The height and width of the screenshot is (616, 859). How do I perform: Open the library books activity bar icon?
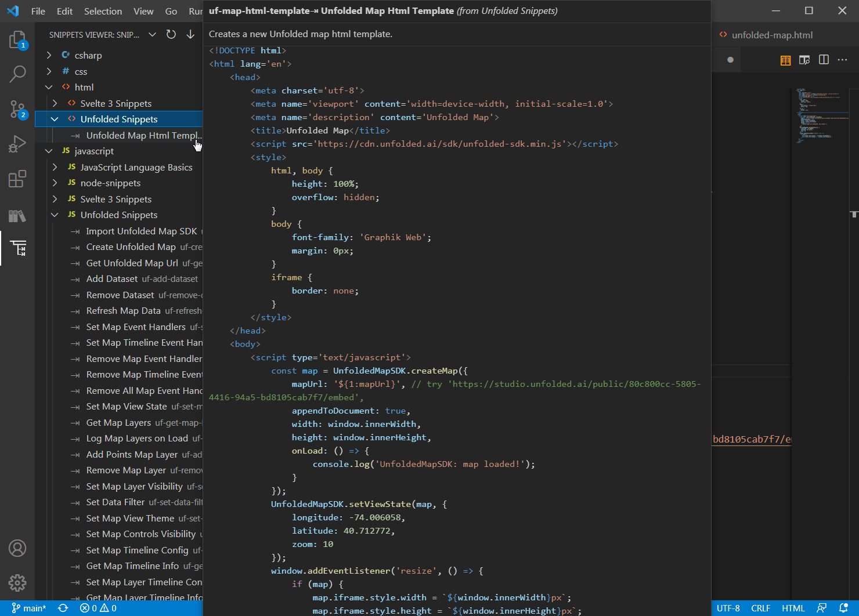tap(17, 216)
